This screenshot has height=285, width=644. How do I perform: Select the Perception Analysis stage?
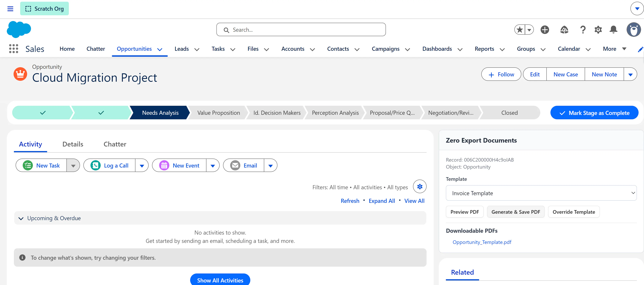pyautogui.click(x=335, y=113)
